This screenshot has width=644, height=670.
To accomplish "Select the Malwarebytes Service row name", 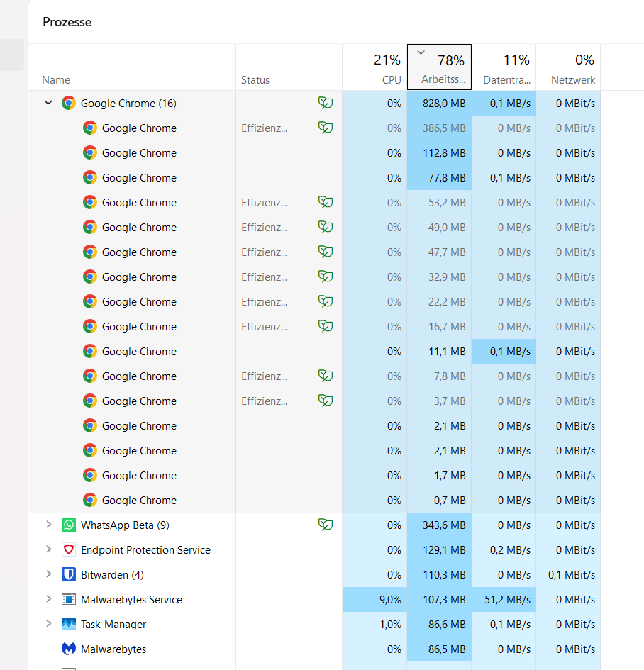I will click(131, 600).
